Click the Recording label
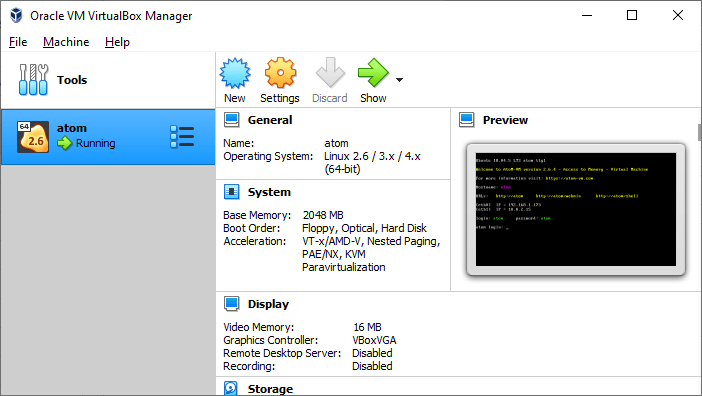This screenshot has width=702, height=396. pyautogui.click(x=249, y=366)
